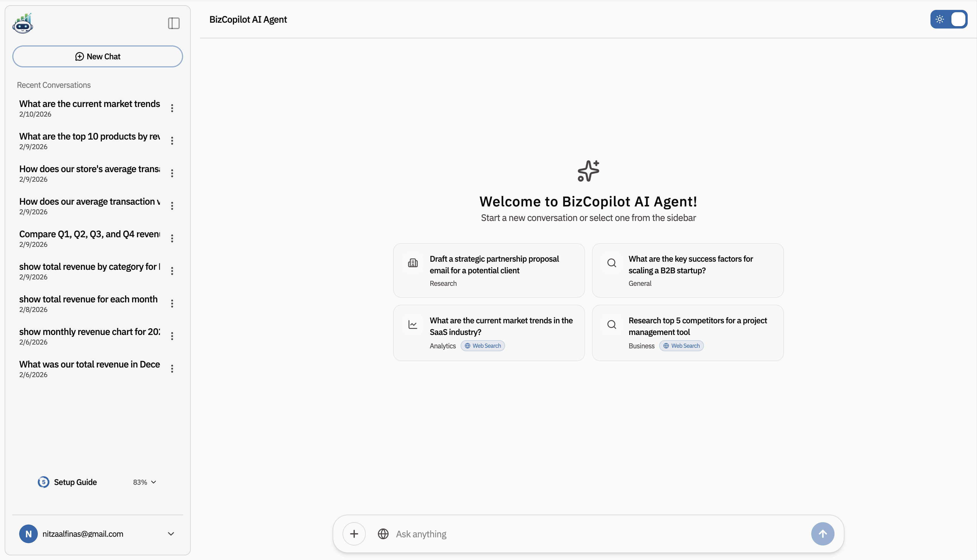Click the BizCopilot robot logo
This screenshot has height=560, width=977.
click(x=23, y=24)
